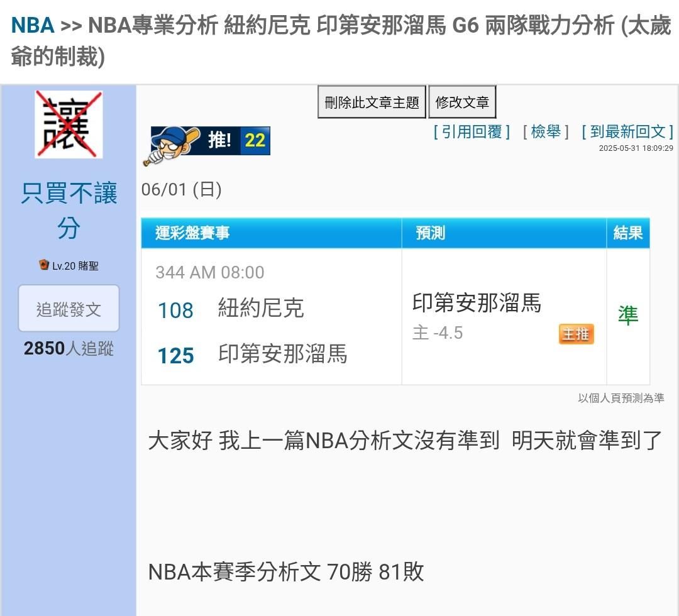Click the 預測 column header
679x616 pixels.
coord(504,233)
